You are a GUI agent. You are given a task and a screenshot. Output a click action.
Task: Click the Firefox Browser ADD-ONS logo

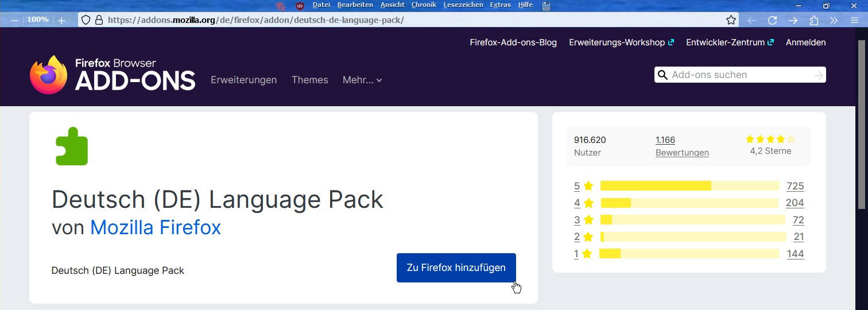coord(113,75)
